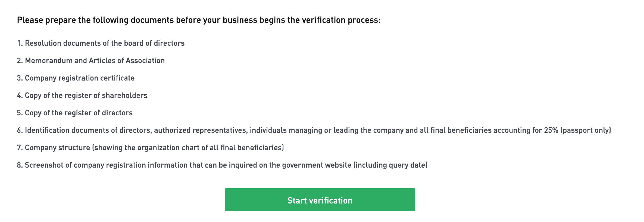Click the '25%' figure in item six
This screenshot has width=644, height=222.
point(551,130)
